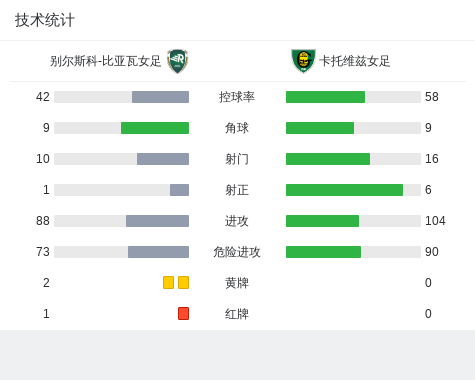Click the right 控球率 green bar showing 58
475x380 pixels.
(x=353, y=97)
